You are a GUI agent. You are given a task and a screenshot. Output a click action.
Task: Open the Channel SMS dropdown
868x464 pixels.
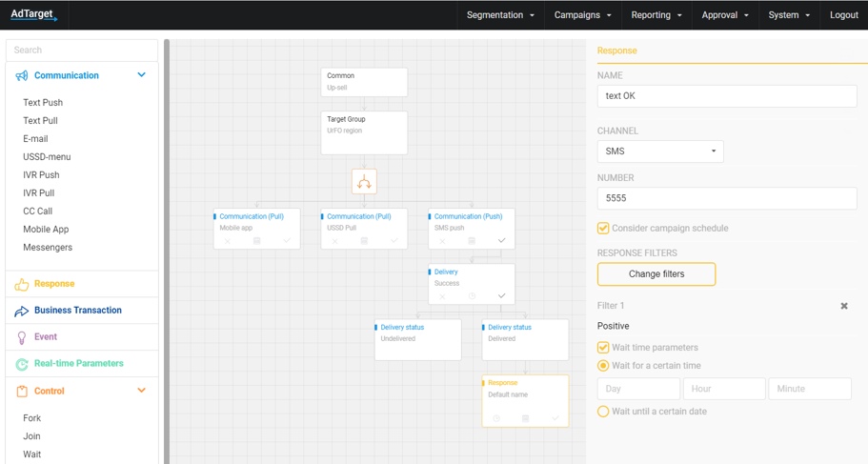(x=659, y=151)
